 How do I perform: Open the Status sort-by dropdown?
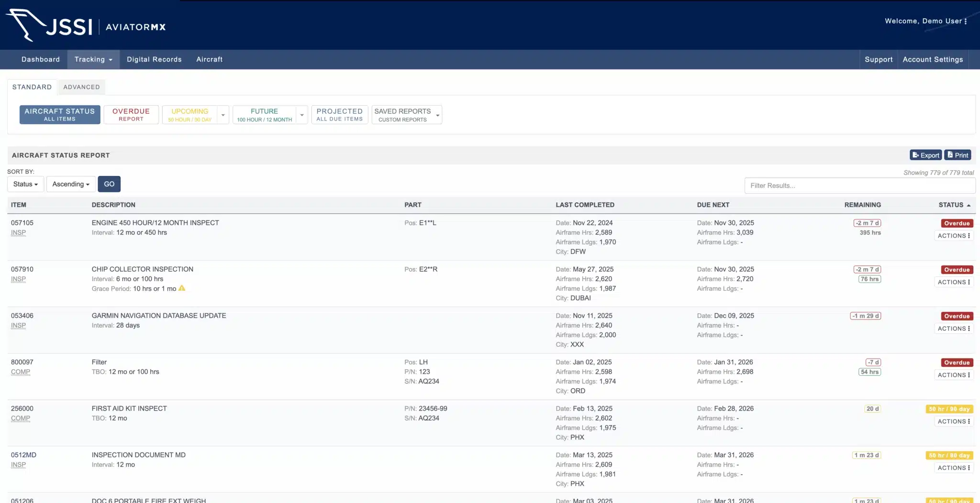tap(25, 184)
